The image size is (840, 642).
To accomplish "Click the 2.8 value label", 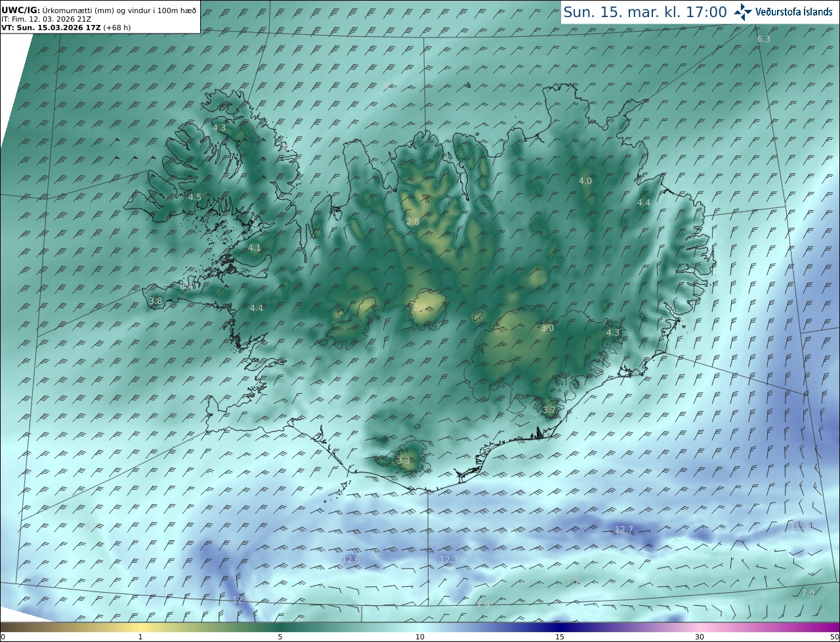I will tap(413, 222).
